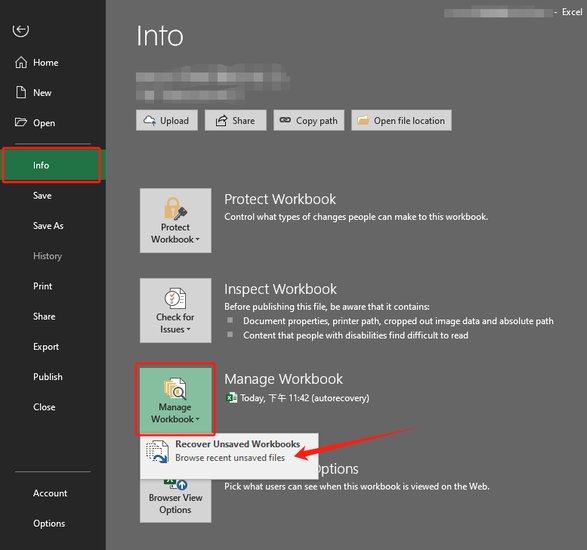Click the Upload button

coord(167,120)
